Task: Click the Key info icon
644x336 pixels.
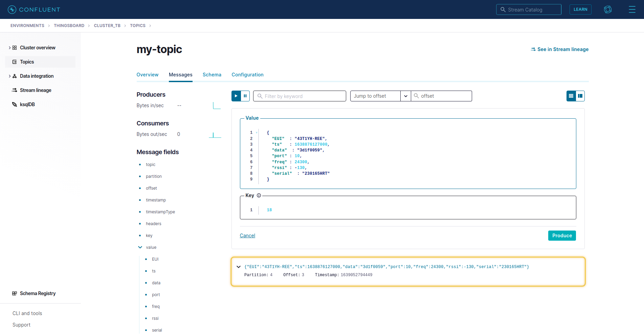Action: click(x=259, y=195)
